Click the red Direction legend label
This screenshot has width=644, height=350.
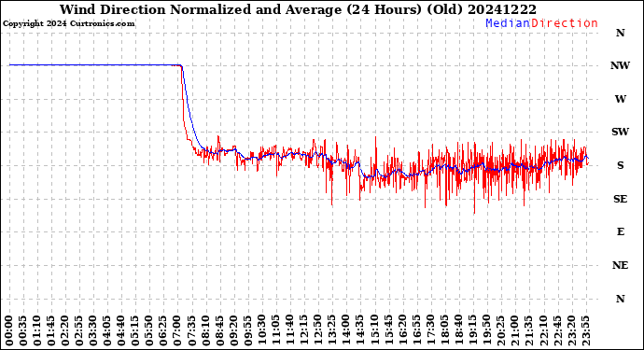click(565, 23)
